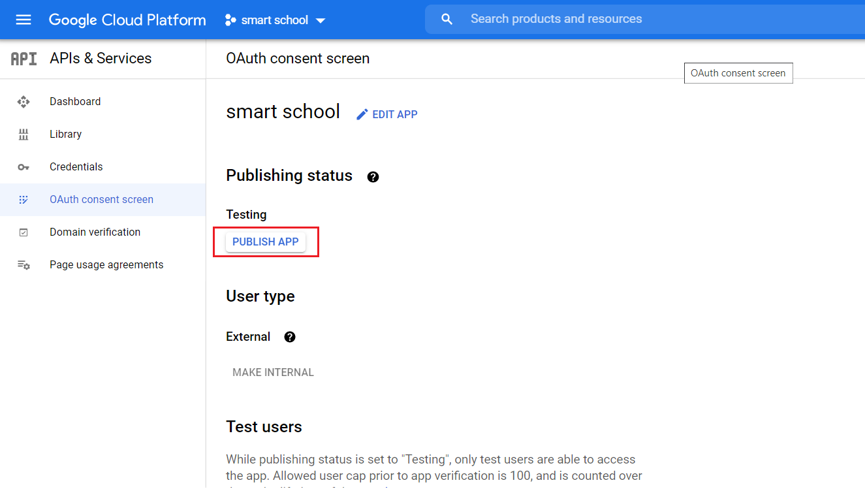Open the navigation hamburger menu
Image resolution: width=865 pixels, height=504 pixels.
click(x=24, y=20)
